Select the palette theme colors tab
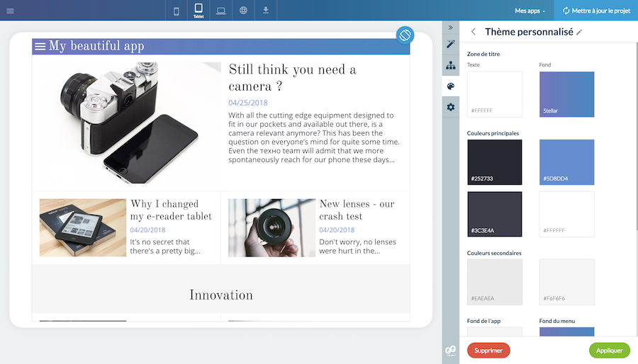 (x=451, y=86)
